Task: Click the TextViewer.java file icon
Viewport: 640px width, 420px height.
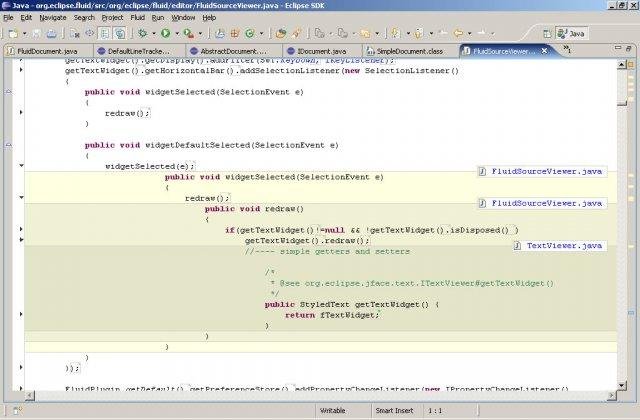Action: 518,245
